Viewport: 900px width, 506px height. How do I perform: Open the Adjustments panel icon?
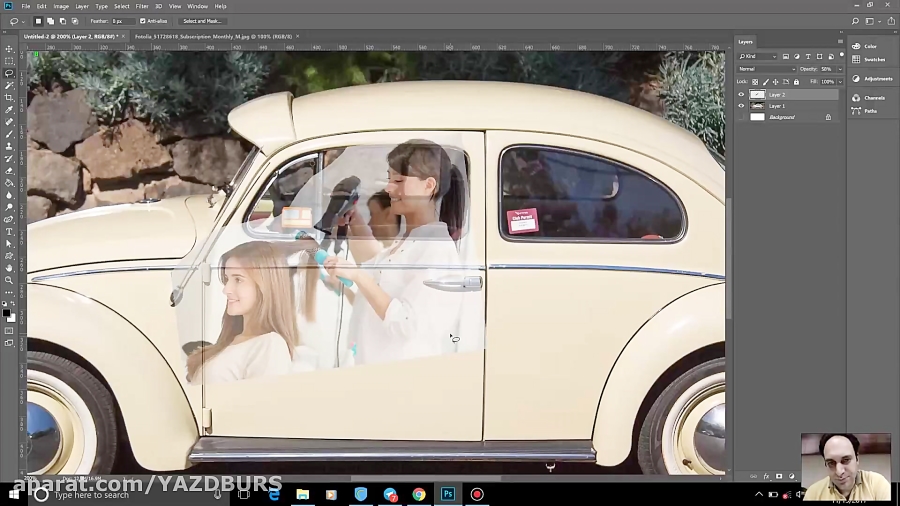(x=857, y=78)
